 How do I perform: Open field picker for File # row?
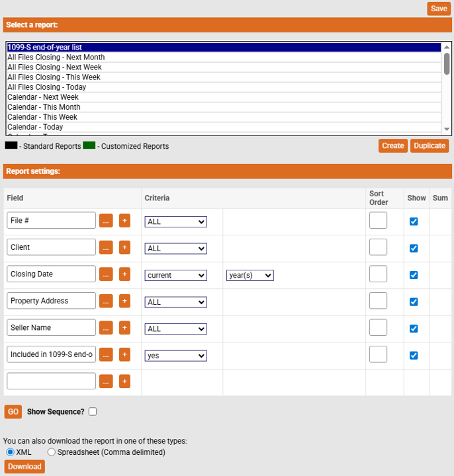click(x=106, y=221)
